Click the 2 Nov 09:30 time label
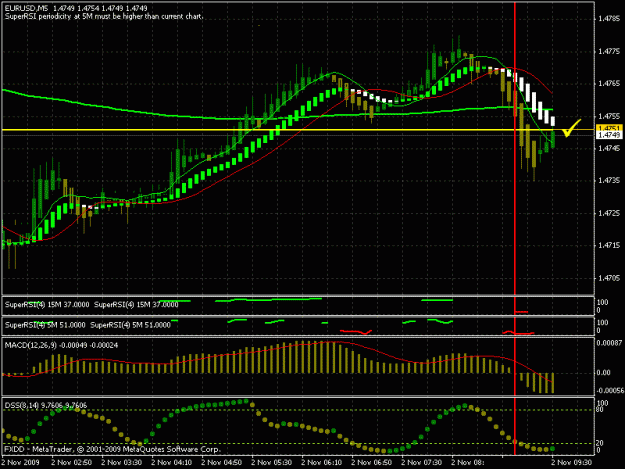 (572, 463)
